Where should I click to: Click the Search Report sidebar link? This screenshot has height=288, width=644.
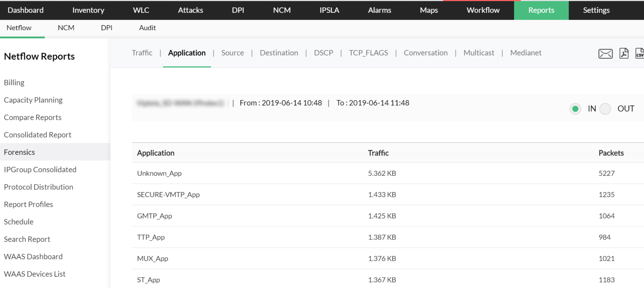tap(27, 239)
